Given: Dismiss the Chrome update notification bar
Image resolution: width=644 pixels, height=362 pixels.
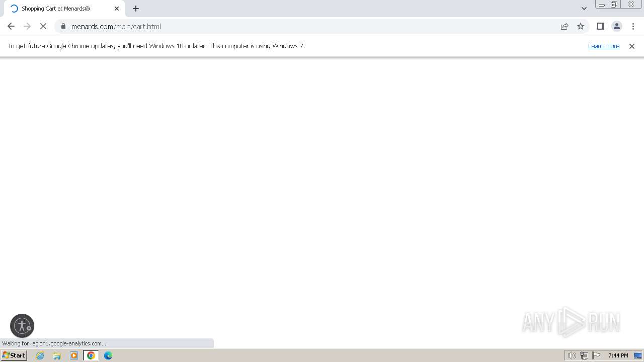Looking at the screenshot, I should click(632, 46).
